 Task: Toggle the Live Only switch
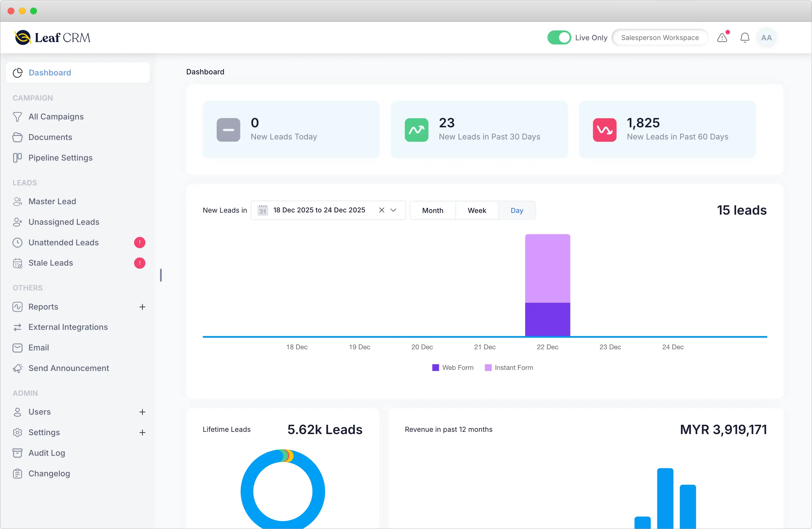pos(558,37)
